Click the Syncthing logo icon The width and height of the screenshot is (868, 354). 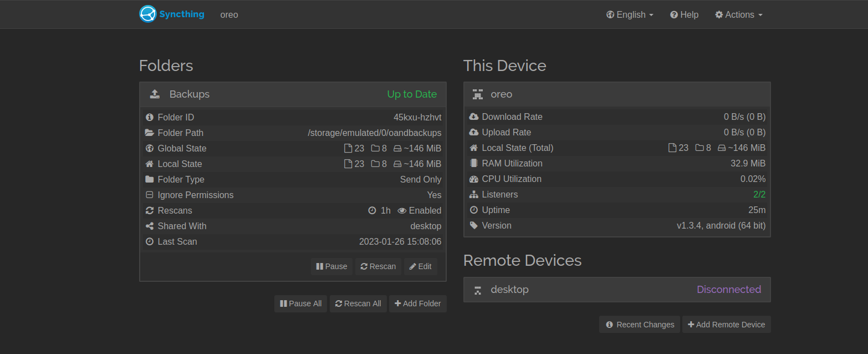(148, 14)
